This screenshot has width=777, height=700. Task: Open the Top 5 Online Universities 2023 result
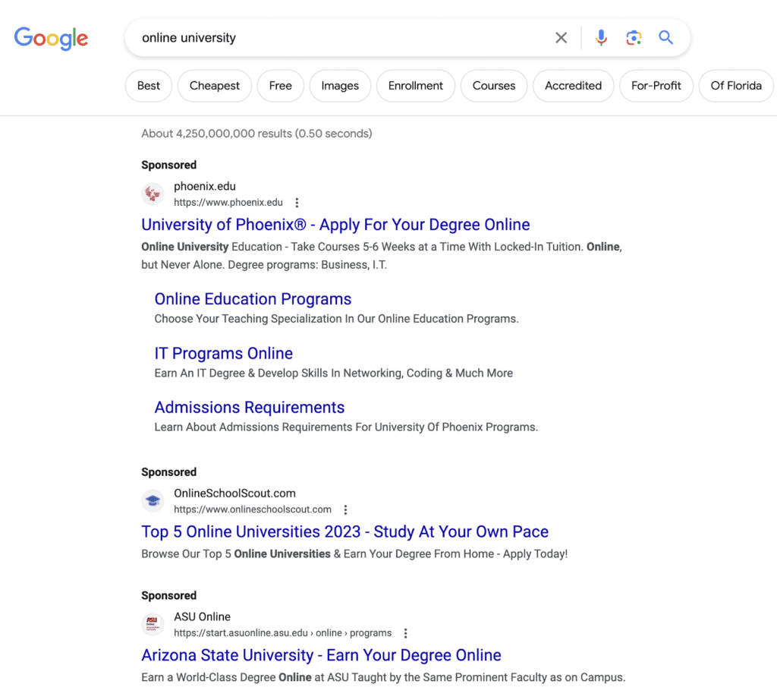[x=344, y=531]
